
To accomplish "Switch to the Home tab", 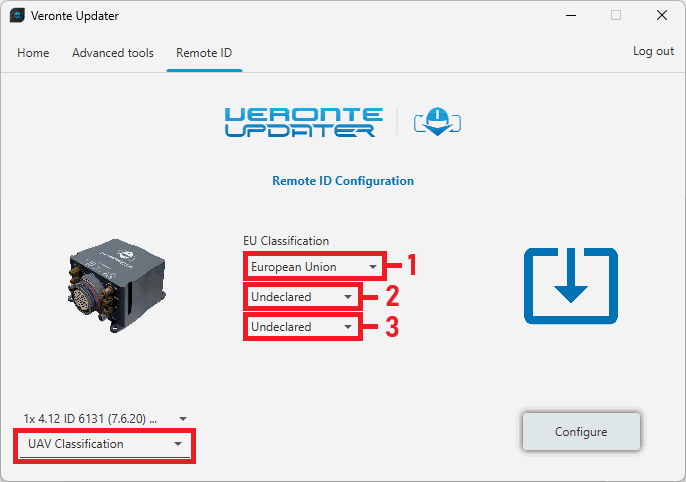I will pos(33,53).
